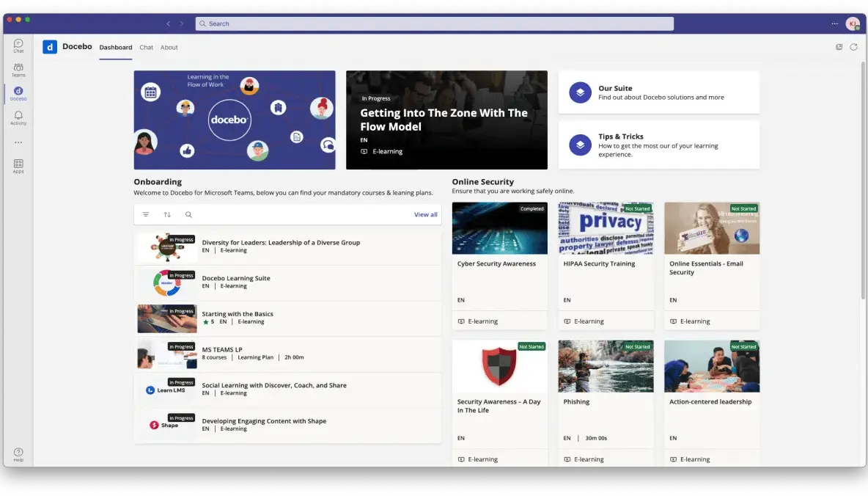The height and width of the screenshot is (496, 868).
Task: Open Phishing course thumbnail
Action: click(606, 366)
